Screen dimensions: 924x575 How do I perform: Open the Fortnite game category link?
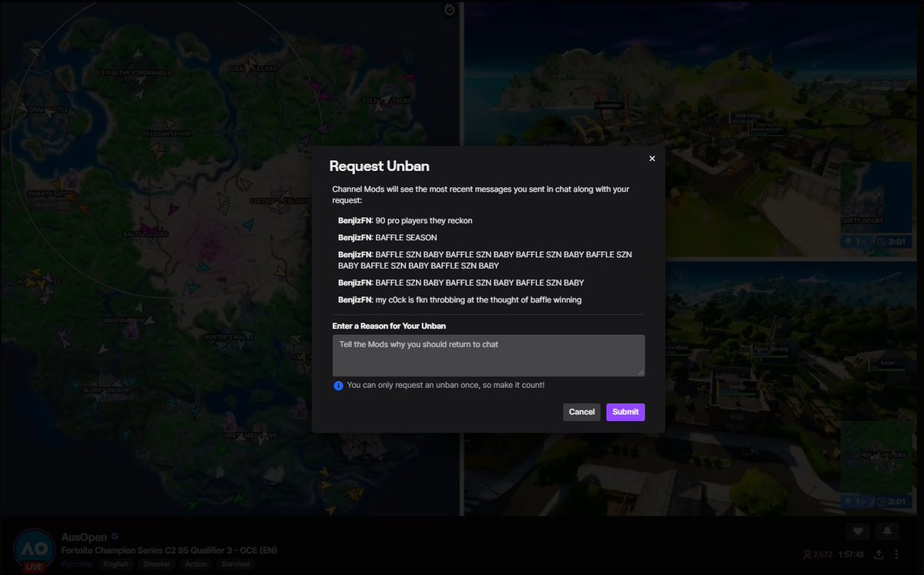coord(76,564)
